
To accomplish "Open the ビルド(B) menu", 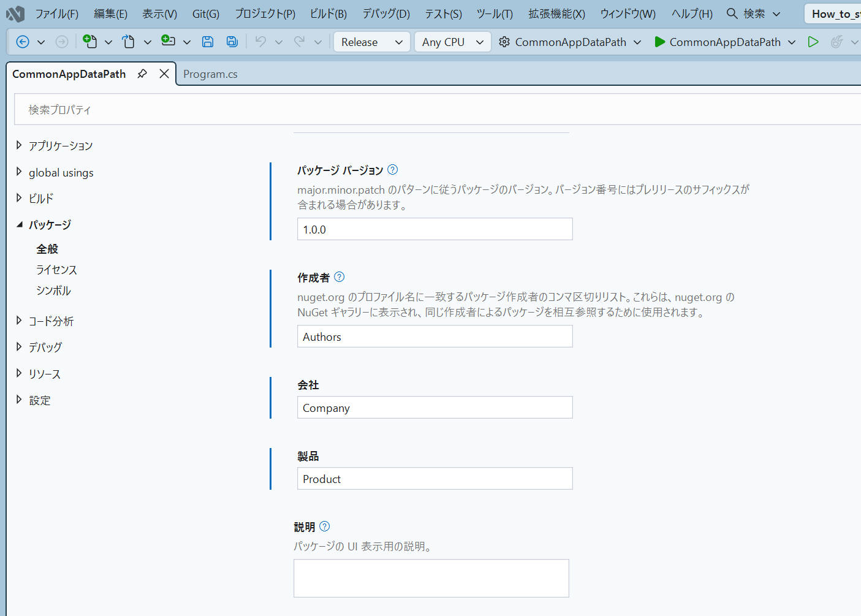I will 328,13.
